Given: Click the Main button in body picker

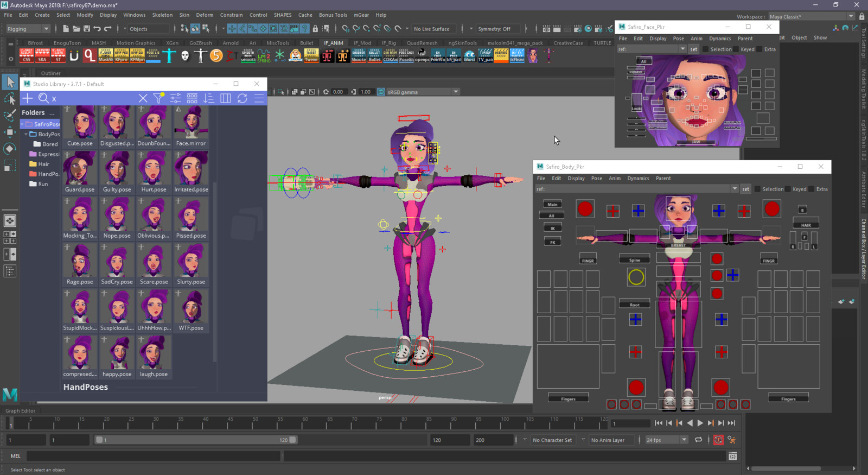Looking at the screenshot, I should (x=552, y=204).
